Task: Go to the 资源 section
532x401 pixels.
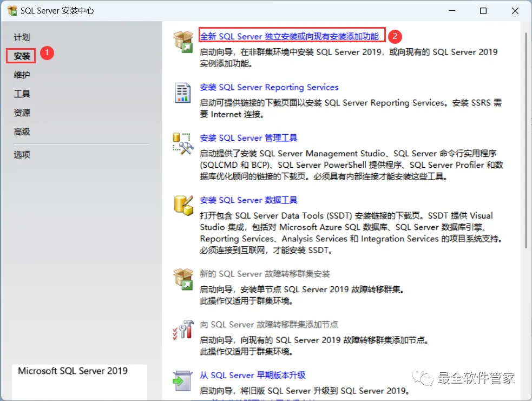Action: point(22,113)
